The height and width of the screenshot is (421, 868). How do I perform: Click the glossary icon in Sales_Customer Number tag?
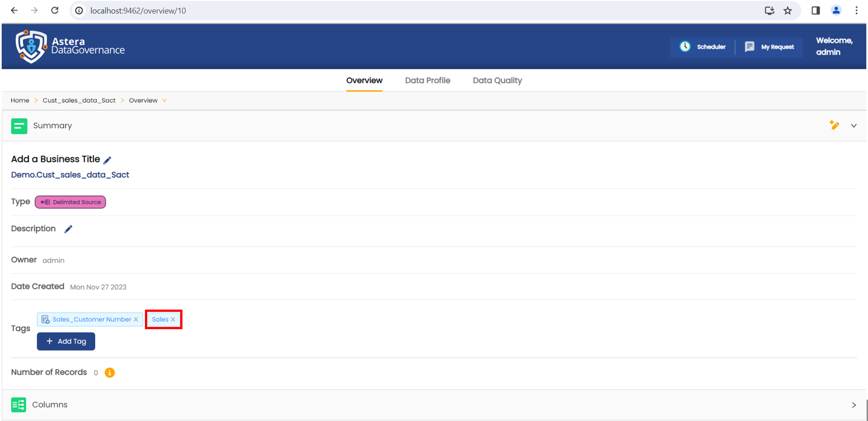coord(46,320)
